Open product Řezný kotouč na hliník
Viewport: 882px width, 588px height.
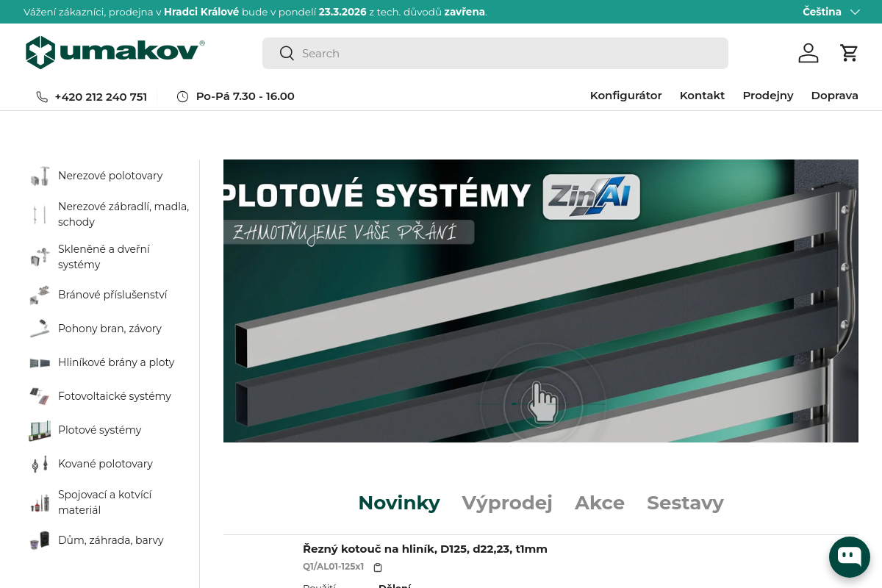[426, 548]
